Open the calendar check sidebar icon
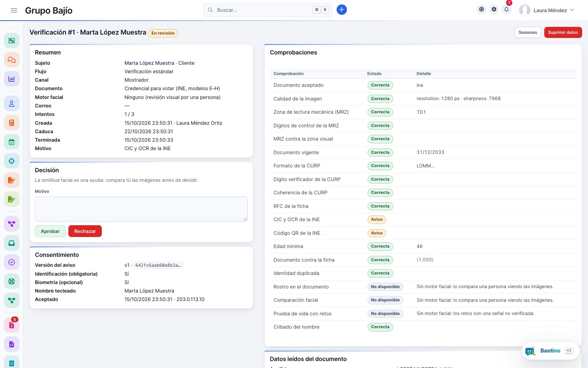 [x=12, y=142]
